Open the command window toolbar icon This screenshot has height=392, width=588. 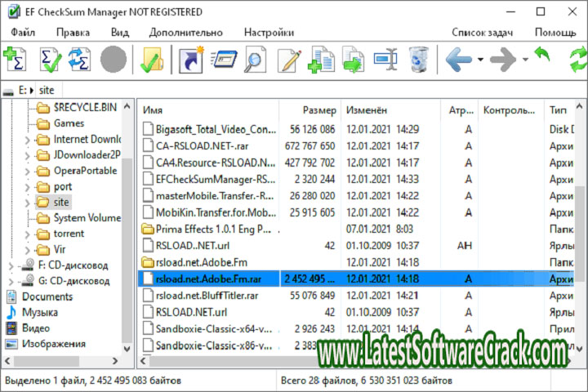point(225,60)
